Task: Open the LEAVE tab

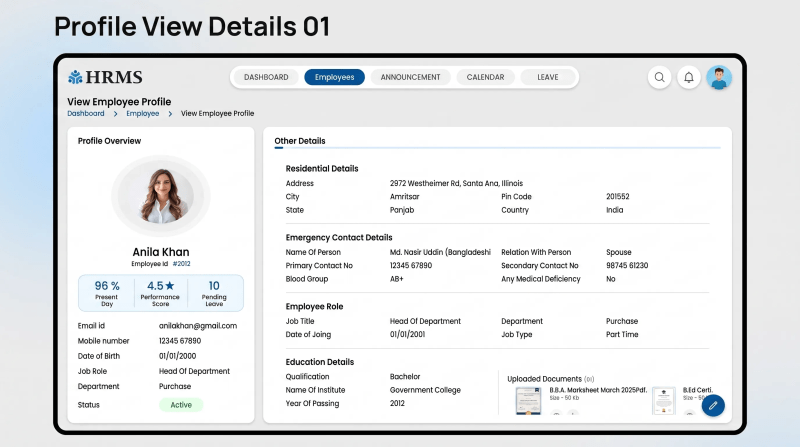Action: click(x=547, y=77)
